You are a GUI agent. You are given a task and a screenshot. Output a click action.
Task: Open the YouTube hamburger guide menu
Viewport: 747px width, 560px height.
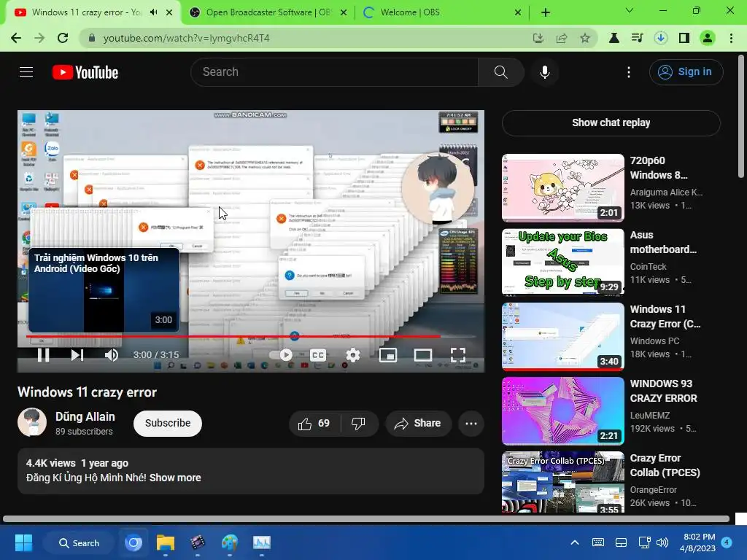pyautogui.click(x=26, y=72)
